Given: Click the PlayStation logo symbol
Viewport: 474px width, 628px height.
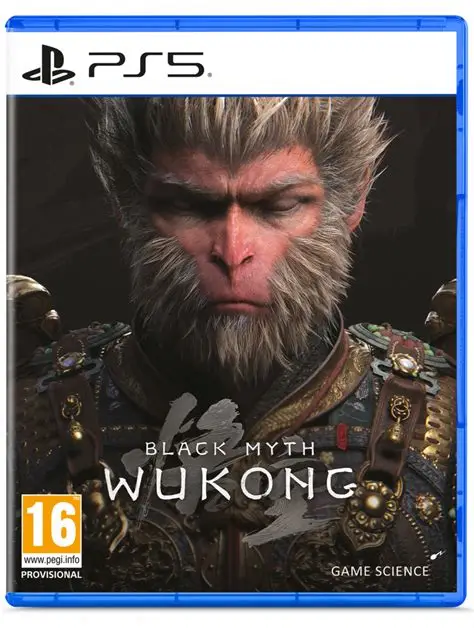Looking at the screenshot, I should pos(48,65).
